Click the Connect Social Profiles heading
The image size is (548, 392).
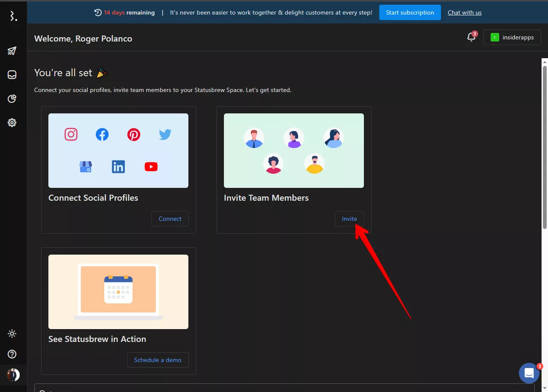point(93,198)
